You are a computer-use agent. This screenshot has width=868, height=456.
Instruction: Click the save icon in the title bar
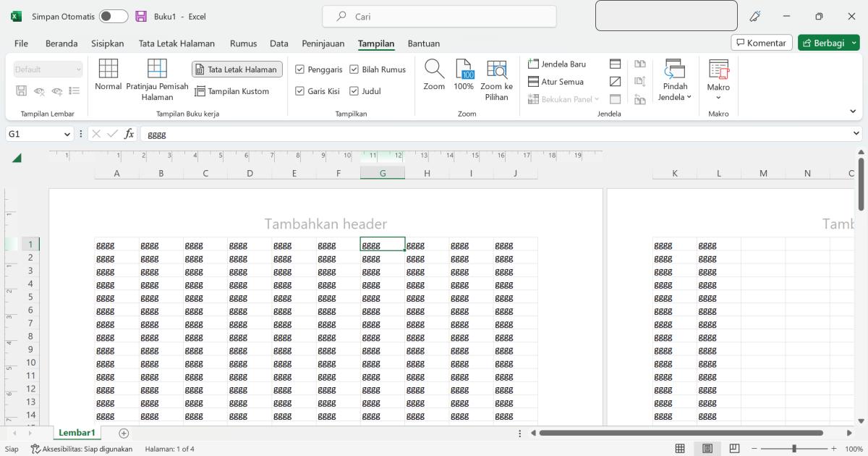pyautogui.click(x=141, y=16)
